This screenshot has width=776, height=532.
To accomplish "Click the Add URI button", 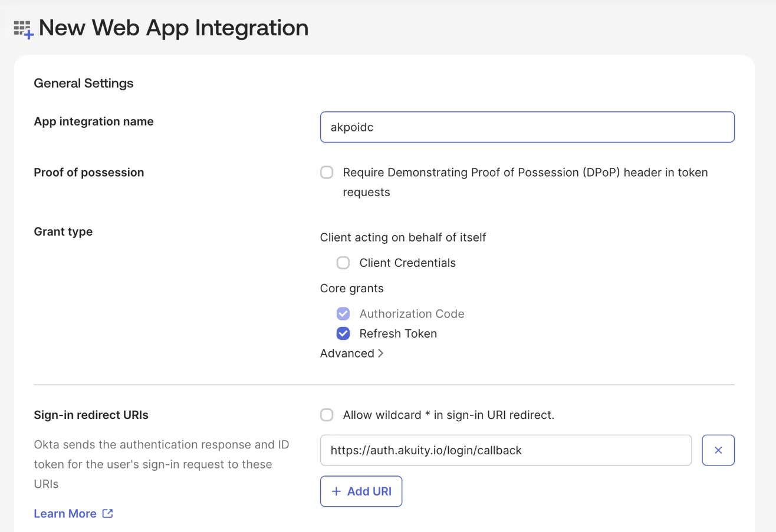I will [x=361, y=491].
